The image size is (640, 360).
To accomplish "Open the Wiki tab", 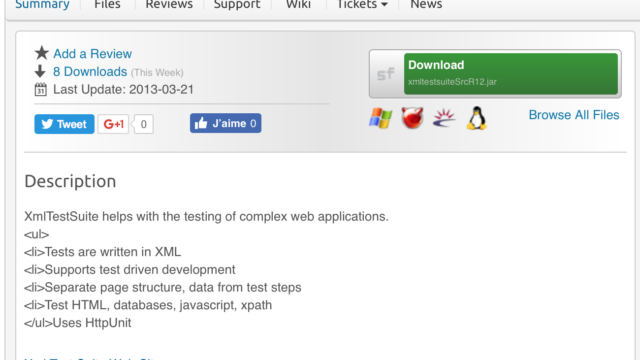I will 298,4.
